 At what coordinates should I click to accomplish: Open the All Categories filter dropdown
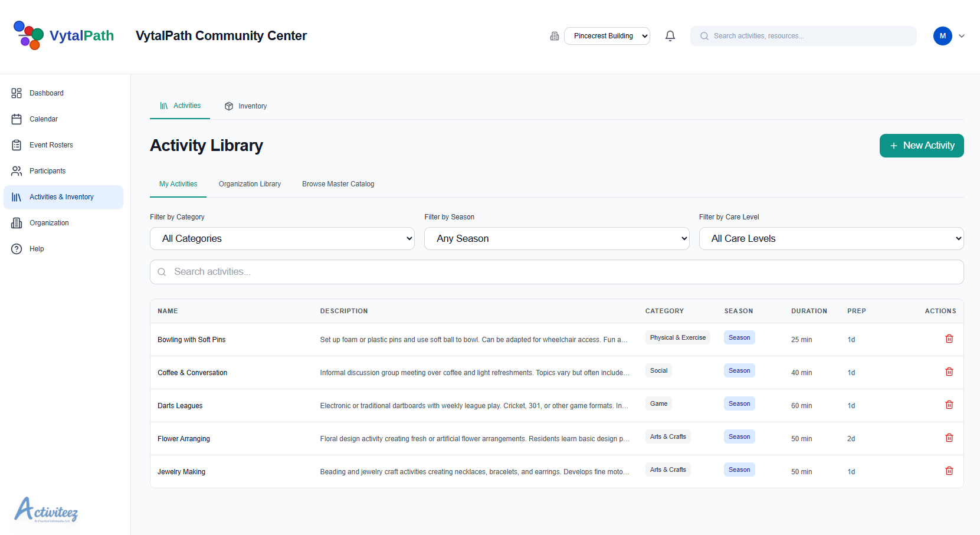point(282,238)
